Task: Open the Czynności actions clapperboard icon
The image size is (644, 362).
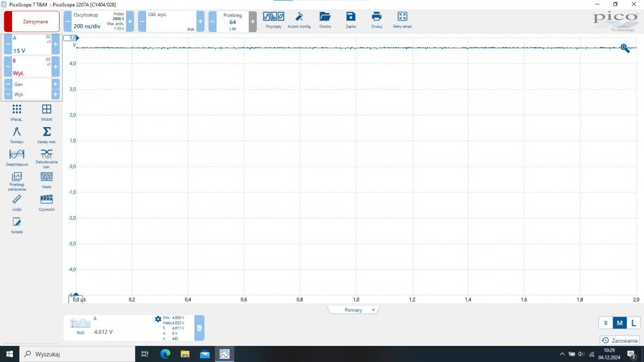Action: [47, 203]
